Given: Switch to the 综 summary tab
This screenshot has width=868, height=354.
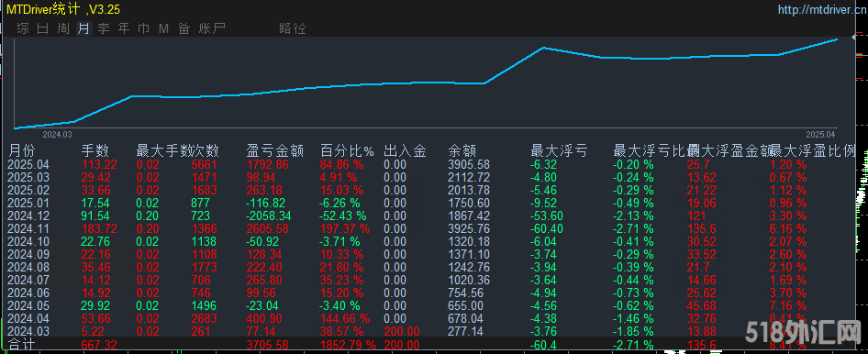Looking at the screenshot, I should [23, 28].
